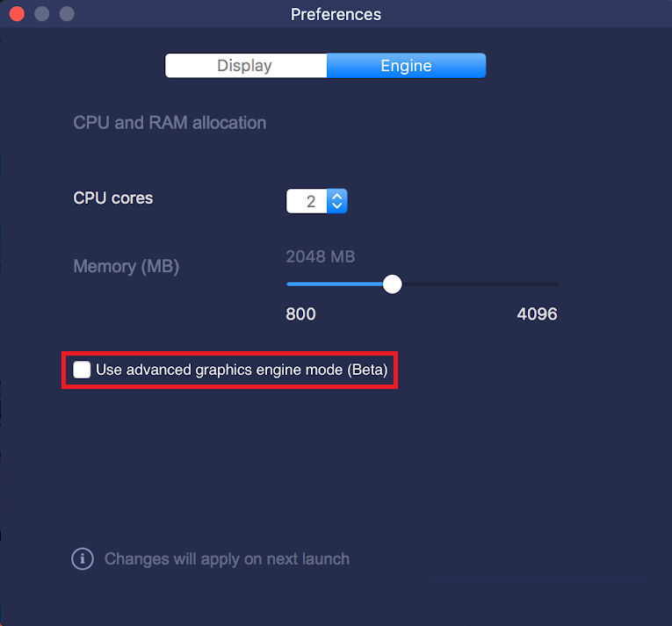Screen dimensions: 672x626
Task: Click the 4096 maximum memory label
Action: click(537, 314)
